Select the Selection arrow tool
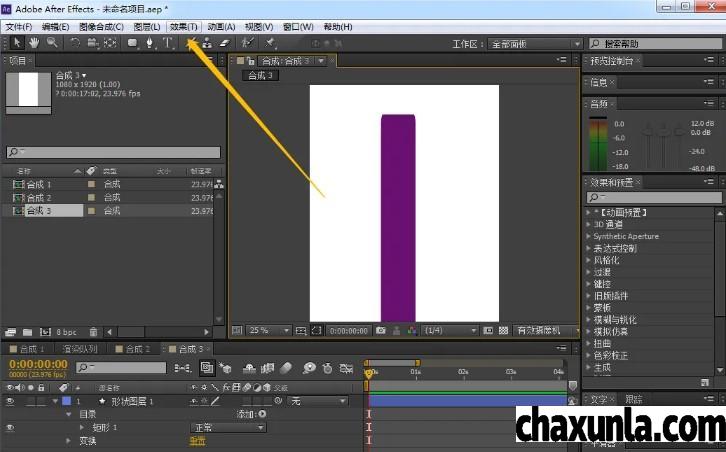Viewport: 726px width, 452px height. (x=17, y=43)
